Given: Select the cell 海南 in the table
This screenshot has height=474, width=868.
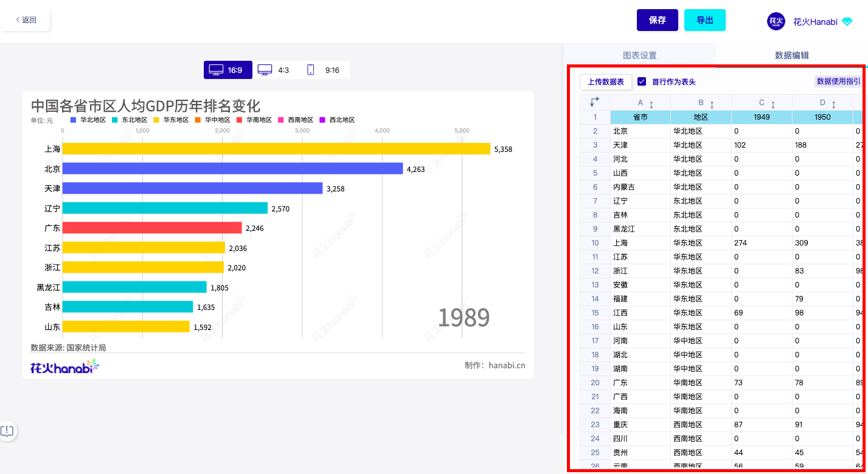Looking at the screenshot, I should point(640,411).
